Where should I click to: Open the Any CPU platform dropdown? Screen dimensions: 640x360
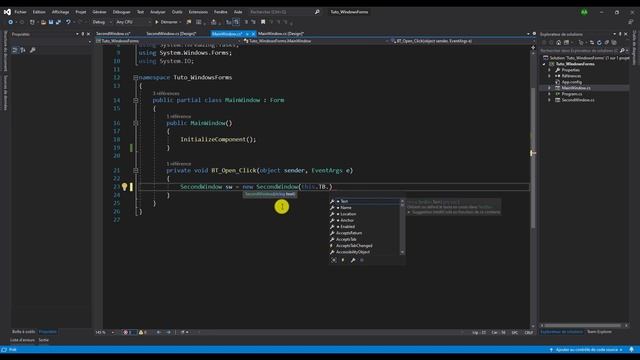[133, 22]
